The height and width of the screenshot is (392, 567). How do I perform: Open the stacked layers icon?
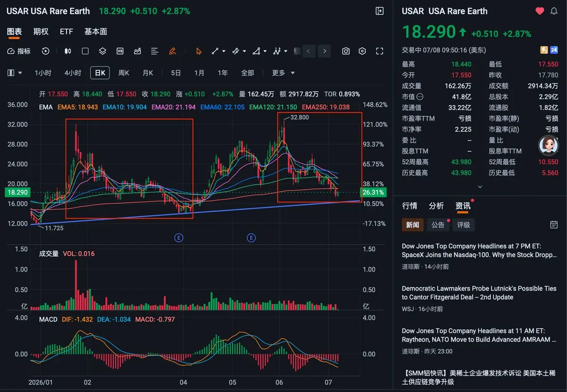tap(103, 51)
